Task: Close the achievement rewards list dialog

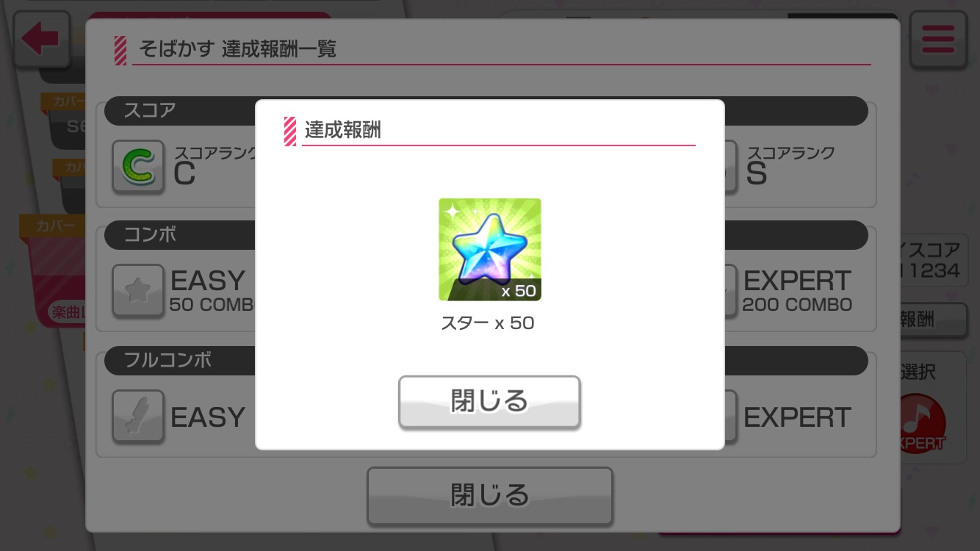Action: point(489,496)
